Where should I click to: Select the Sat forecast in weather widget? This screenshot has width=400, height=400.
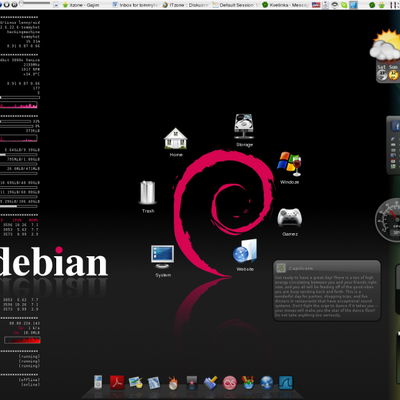(x=382, y=73)
